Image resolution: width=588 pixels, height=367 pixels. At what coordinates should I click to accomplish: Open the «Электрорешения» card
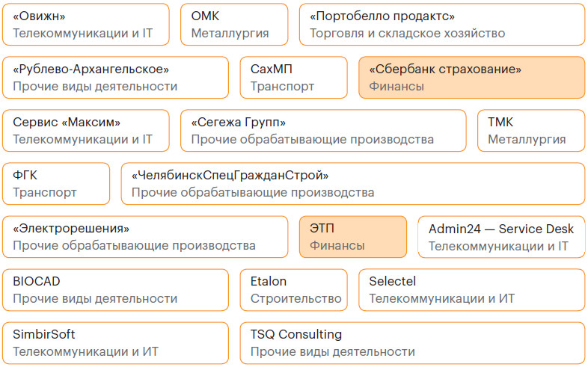point(144,237)
